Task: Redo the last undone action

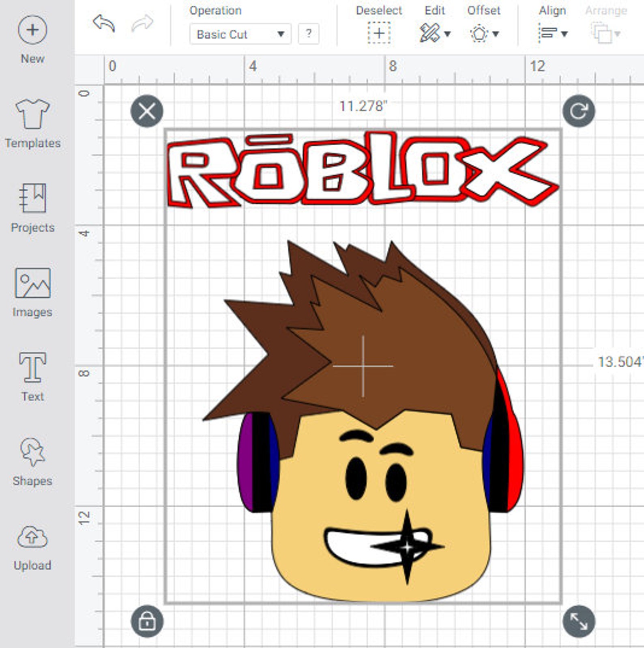Action: (142, 24)
